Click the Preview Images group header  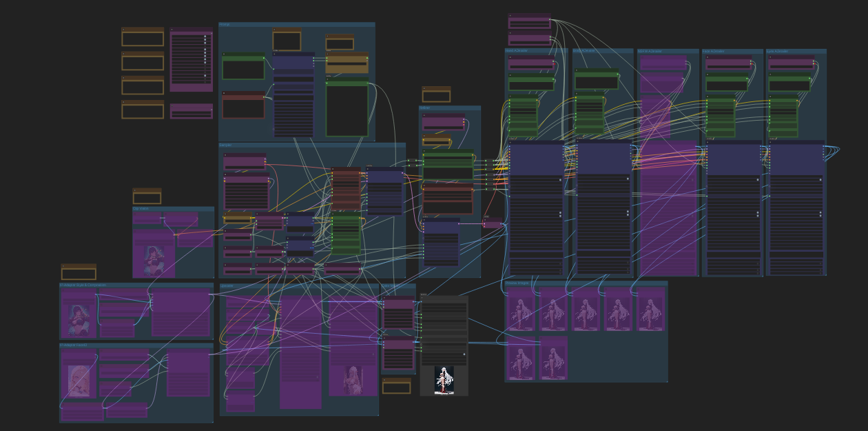586,283
